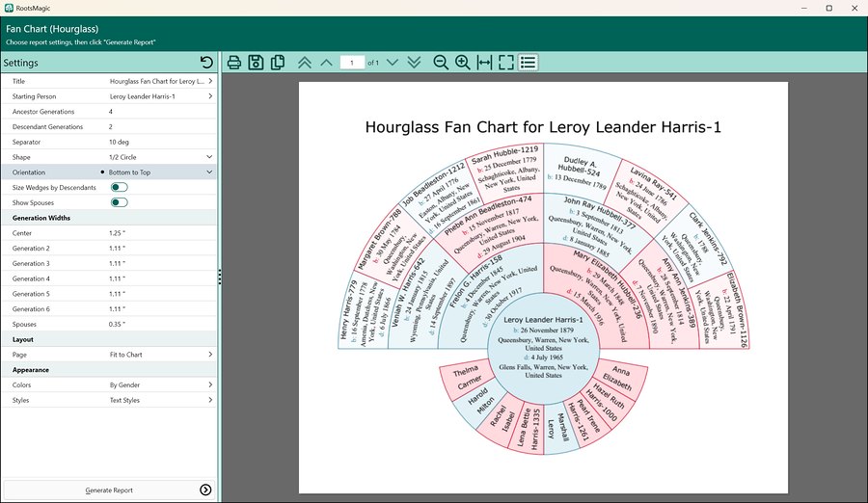This screenshot has width=868, height=503.
Task: Go to the previous page arrow
Action: pos(326,63)
